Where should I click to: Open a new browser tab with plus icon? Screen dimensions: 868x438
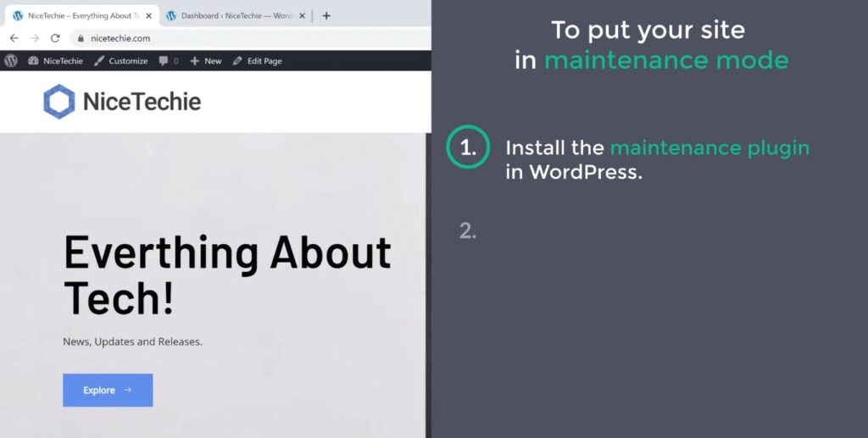click(326, 16)
